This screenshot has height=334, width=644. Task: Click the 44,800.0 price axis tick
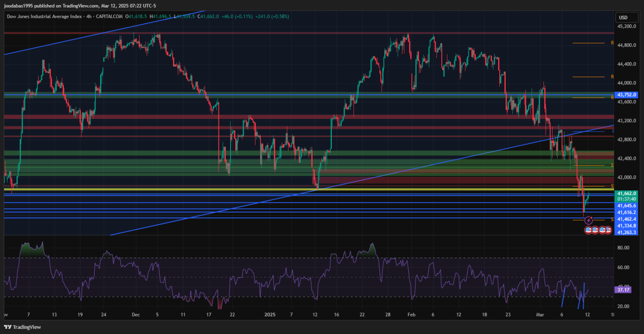pyautogui.click(x=626, y=45)
